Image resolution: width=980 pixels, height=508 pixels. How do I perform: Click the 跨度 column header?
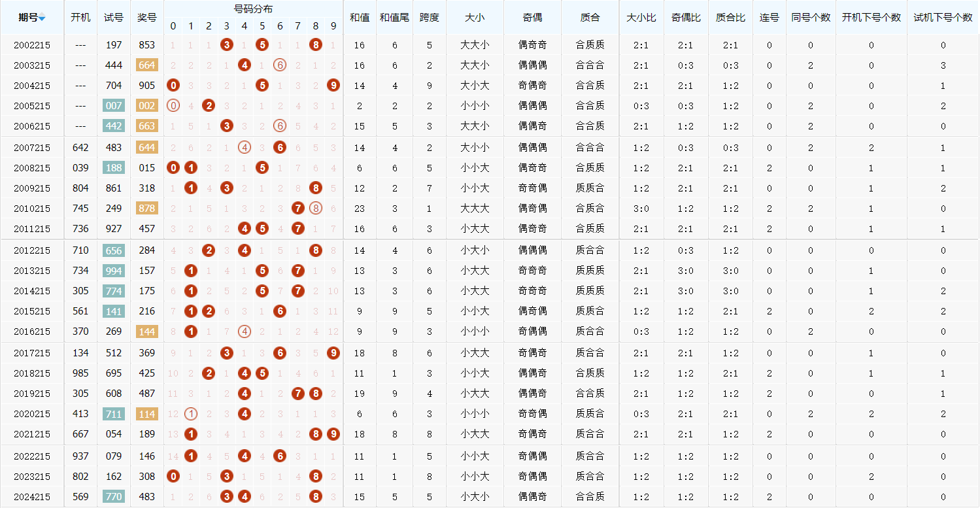coord(430,18)
